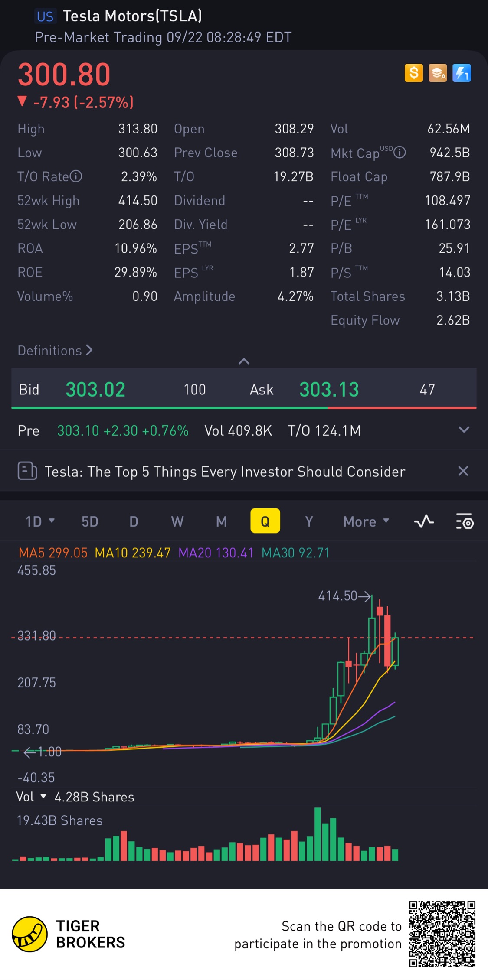Tap the Equity Flow value 2.62B

453,320
